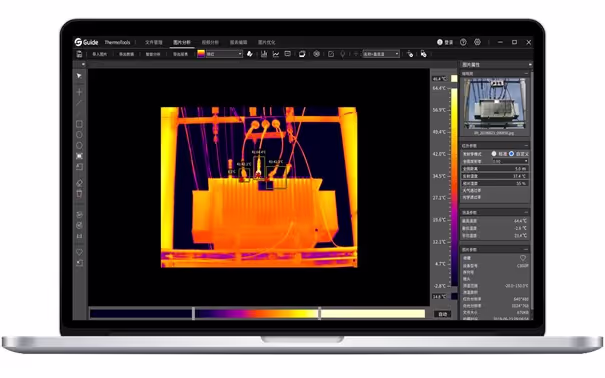This screenshot has width=605, height=378.
Task: Open the line chart icon
Action: [x=276, y=54]
